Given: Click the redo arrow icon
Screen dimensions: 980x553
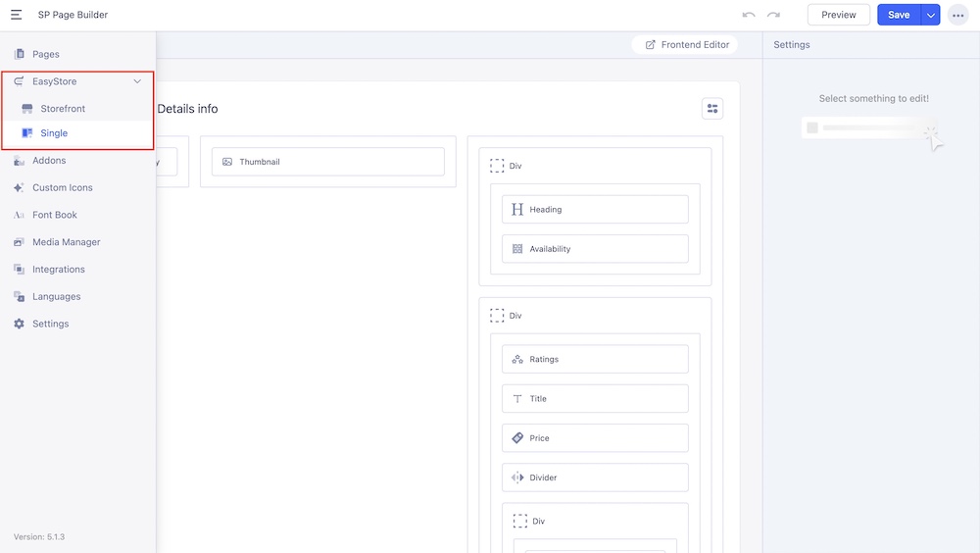Looking at the screenshot, I should click(x=774, y=15).
